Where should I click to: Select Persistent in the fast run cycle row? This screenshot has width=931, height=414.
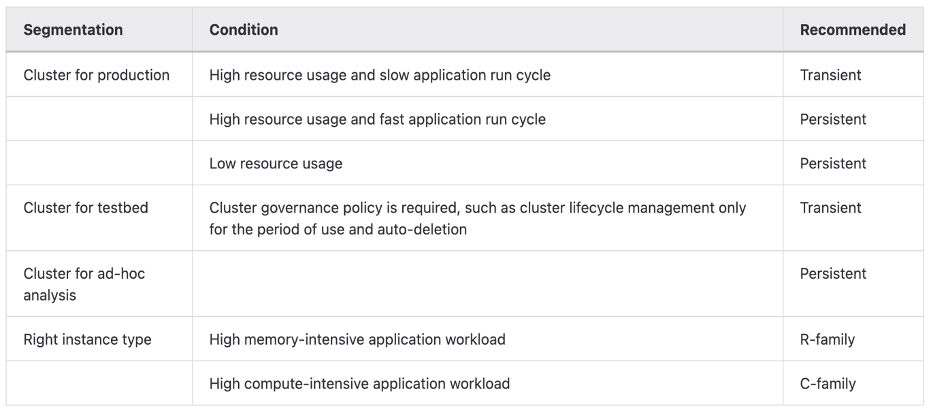pos(833,119)
